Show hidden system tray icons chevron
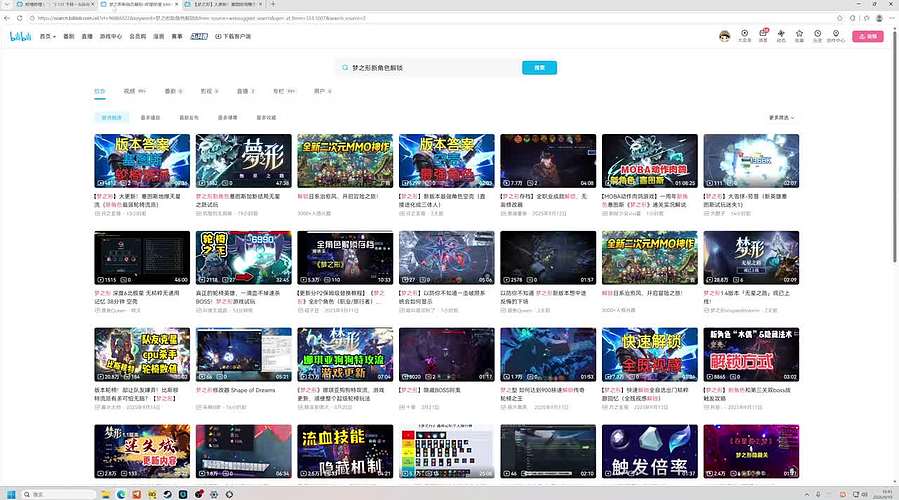The image size is (899, 500). [x=807, y=494]
